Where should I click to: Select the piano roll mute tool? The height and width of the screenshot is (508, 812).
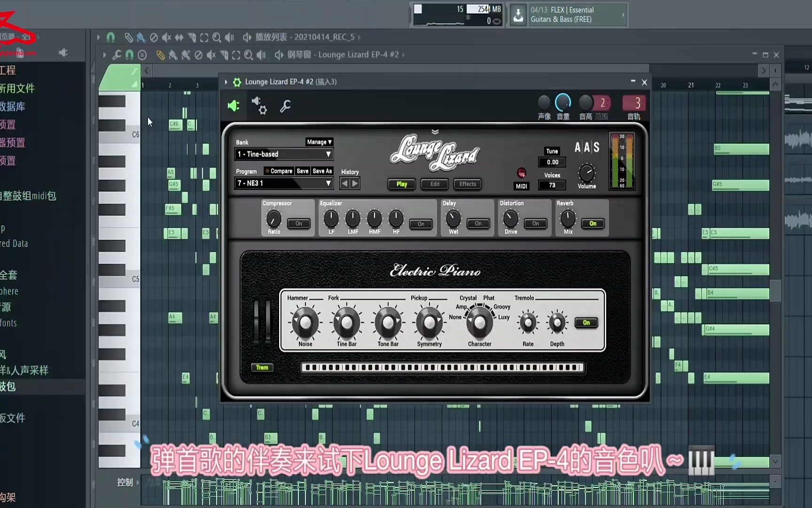(211, 55)
